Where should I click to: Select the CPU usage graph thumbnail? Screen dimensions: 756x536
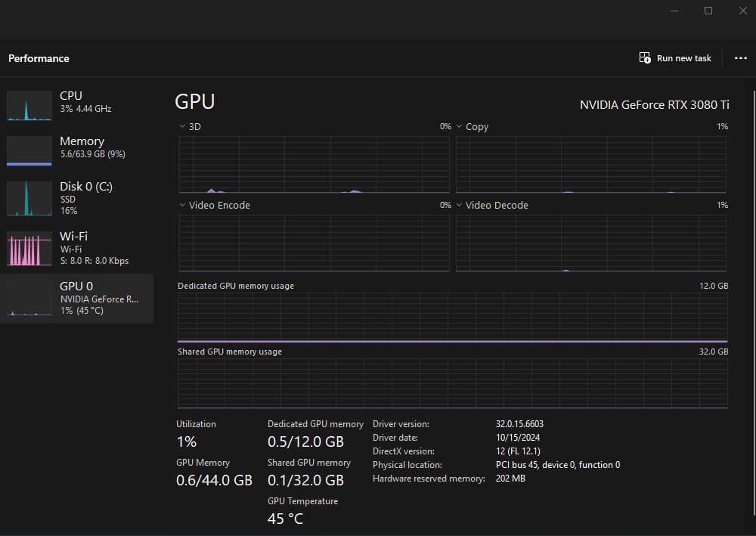tap(29, 106)
